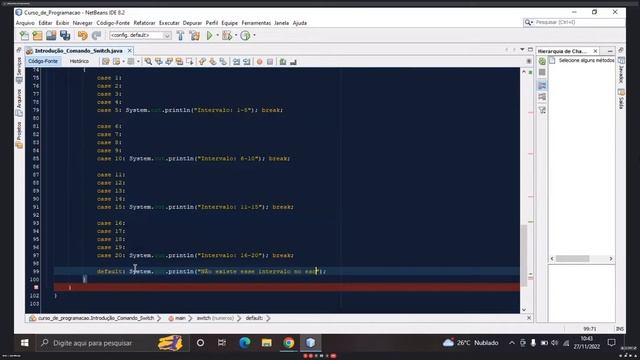Image resolution: width=640 pixels, height=360 pixels.
Task: Close the Introdução_Comando_Switch.java tab
Action: coord(129,51)
